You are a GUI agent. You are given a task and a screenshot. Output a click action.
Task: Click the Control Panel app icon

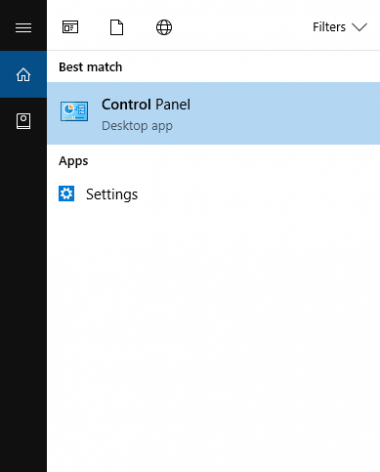[74, 111]
